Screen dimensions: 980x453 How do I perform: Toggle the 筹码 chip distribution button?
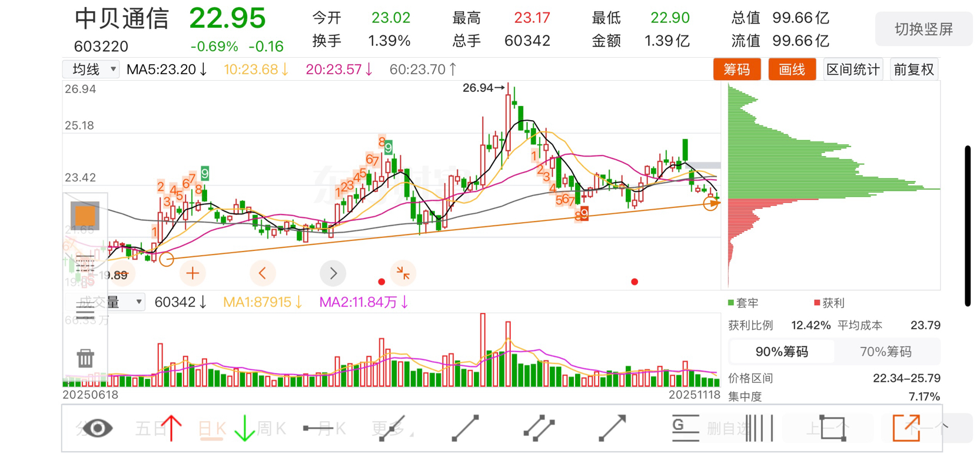point(737,70)
